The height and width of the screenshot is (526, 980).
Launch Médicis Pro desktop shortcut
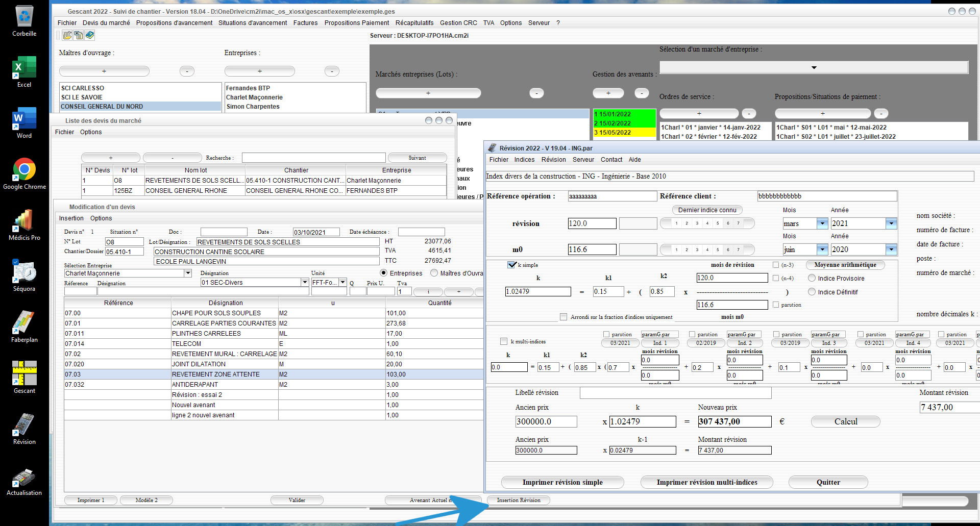coord(24,224)
